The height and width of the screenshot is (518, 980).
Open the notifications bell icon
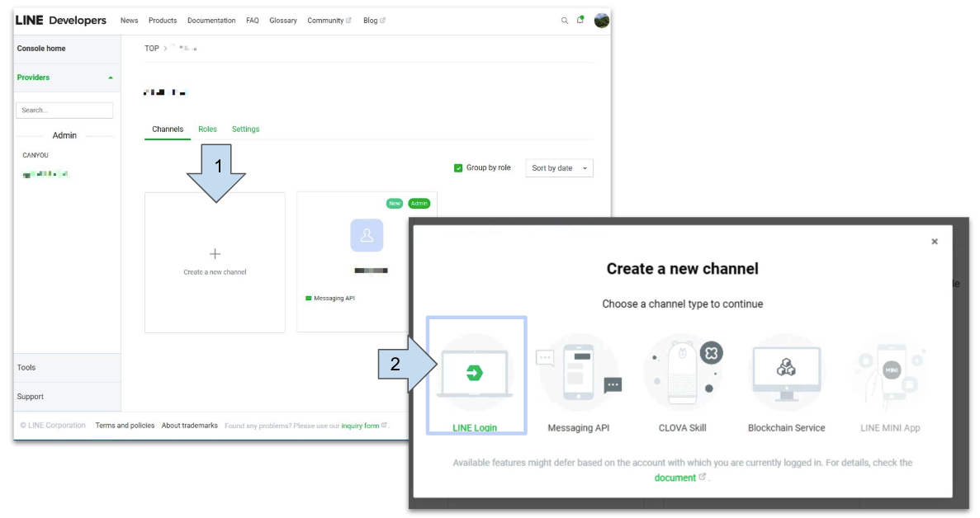pyautogui.click(x=580, y=21)
